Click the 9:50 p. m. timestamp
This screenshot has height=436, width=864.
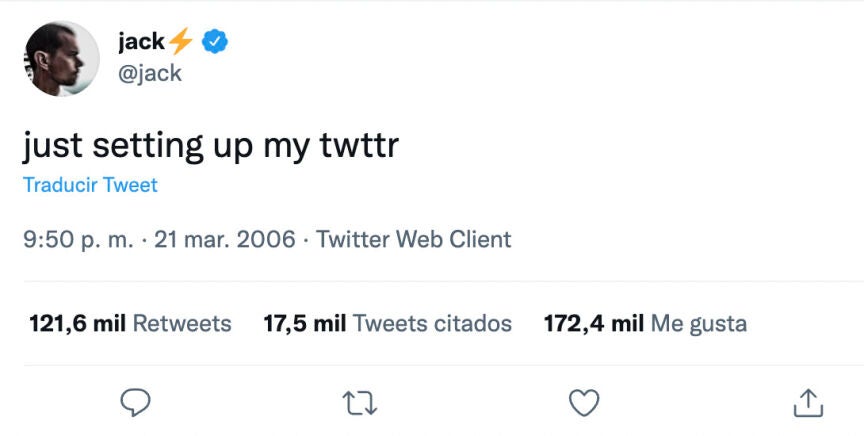click(x=76, y=240)
